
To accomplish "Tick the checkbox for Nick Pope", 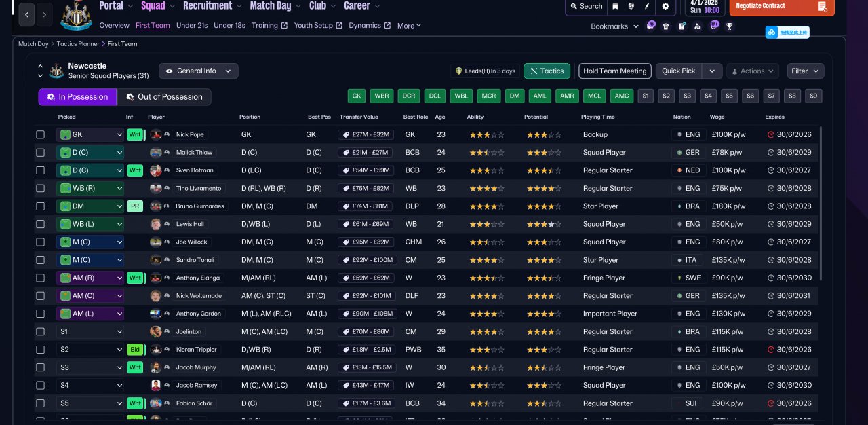I will [x=41, y=135].
